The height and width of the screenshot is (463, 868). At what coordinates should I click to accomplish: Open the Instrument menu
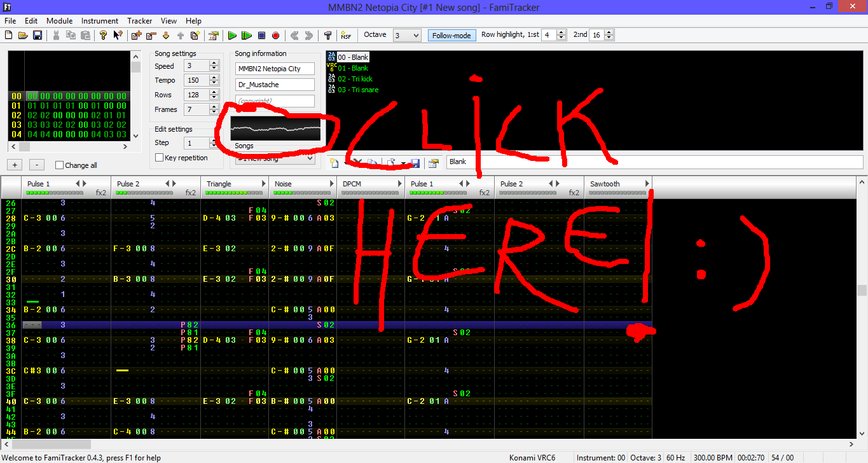coord(100,21)
